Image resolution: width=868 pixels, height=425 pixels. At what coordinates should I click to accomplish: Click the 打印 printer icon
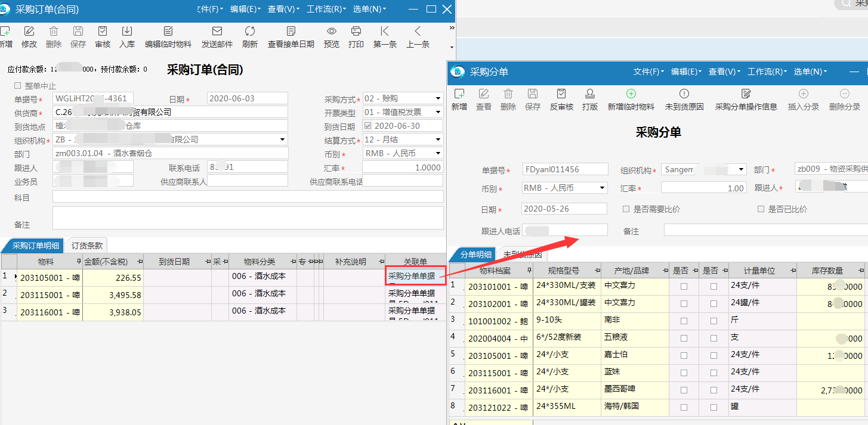pyautogui.click(x=356, y=31)
